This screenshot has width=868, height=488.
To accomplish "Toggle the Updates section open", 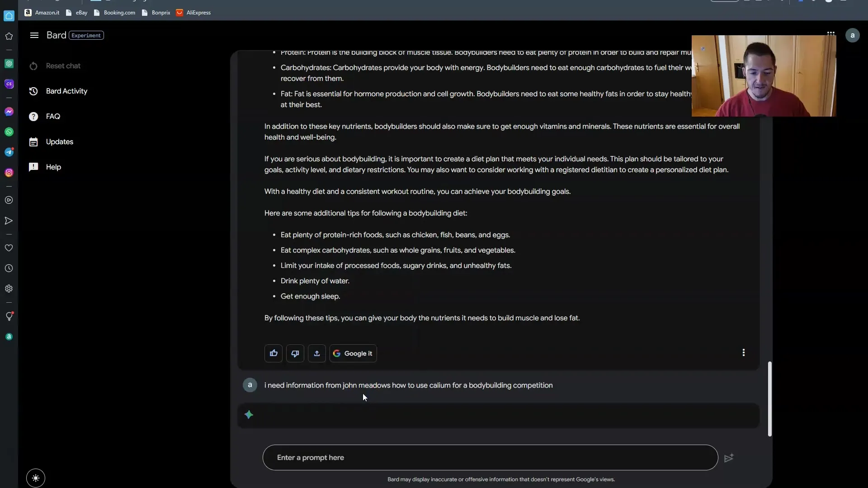I will (58, 141).
